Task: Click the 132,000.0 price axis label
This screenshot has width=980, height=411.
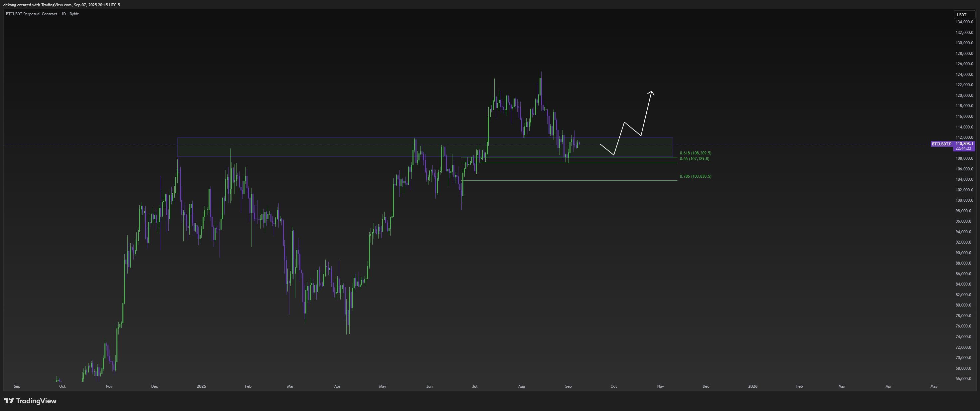Action: [964, 32]
